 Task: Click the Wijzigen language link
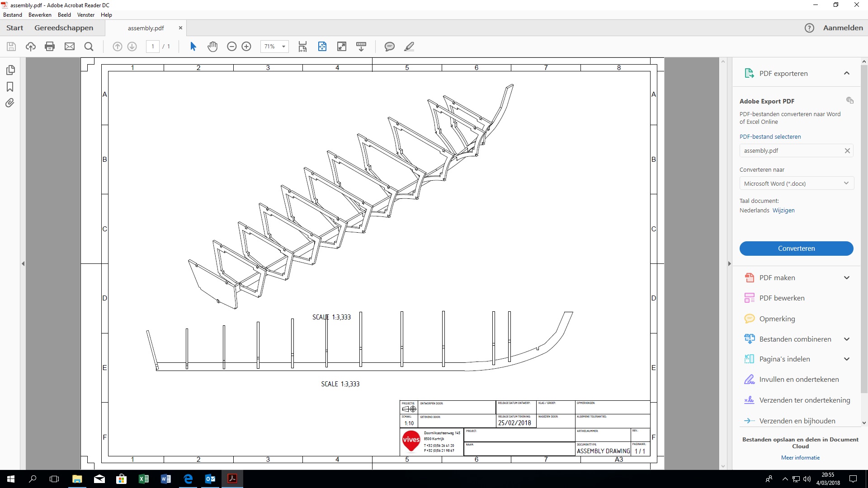click(783, 211)
